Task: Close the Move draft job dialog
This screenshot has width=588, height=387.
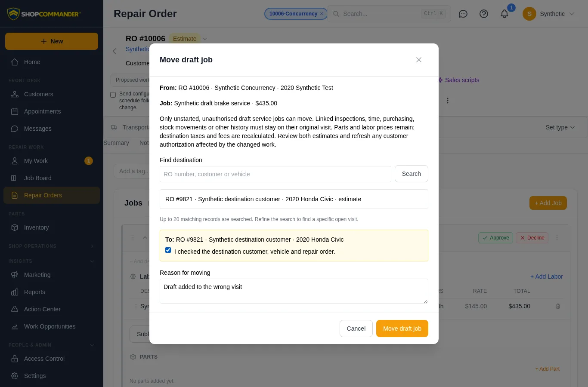Action: [419, 60]
